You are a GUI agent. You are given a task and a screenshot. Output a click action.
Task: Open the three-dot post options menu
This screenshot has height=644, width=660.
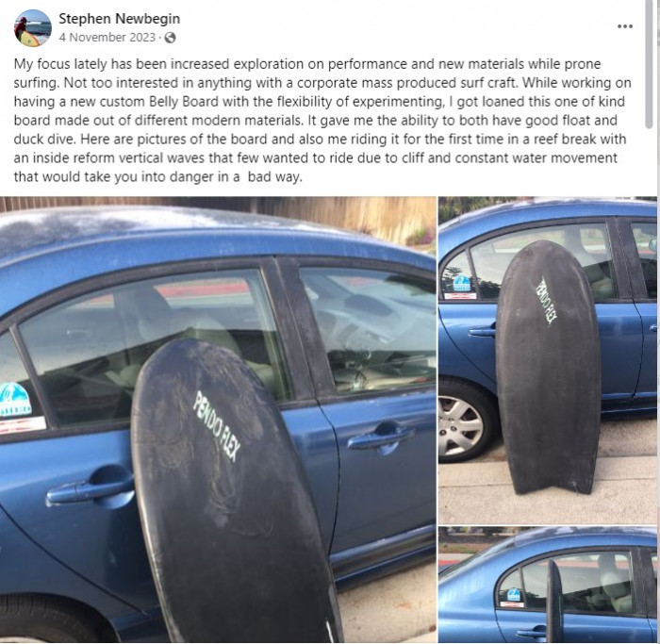pyautogui.click(x=624, y=26)
